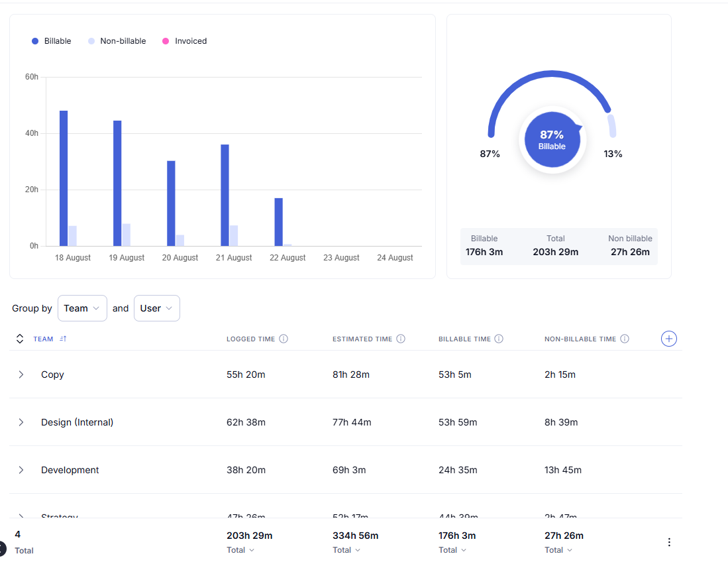This screenshot has width=728, height=570.
Task: Click the 87% Billable gauge center
Action: (x=552, y=140)
